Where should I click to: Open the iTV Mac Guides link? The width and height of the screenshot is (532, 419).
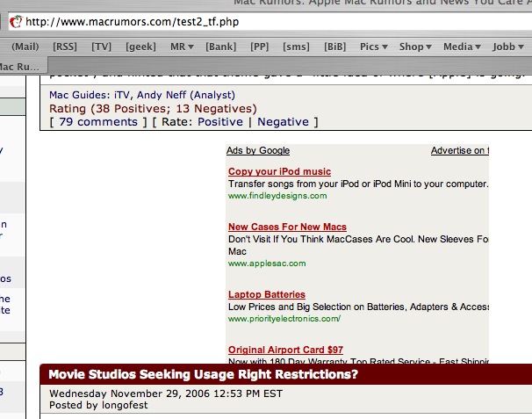coord(122,95)
